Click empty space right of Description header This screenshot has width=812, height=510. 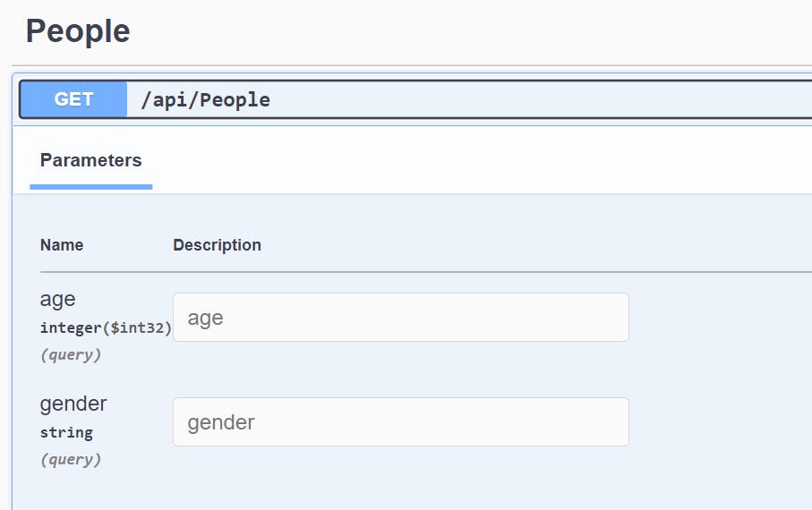pos(537,245)
